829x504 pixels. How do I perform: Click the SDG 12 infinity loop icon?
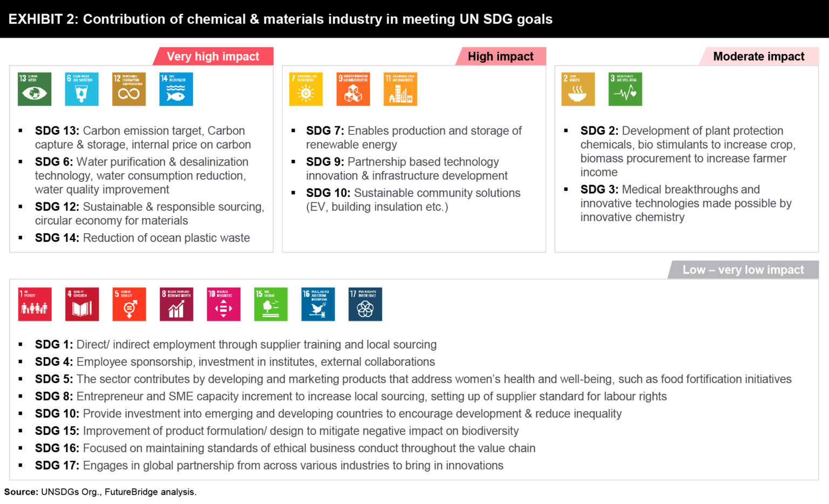click(x=129, y=89)
